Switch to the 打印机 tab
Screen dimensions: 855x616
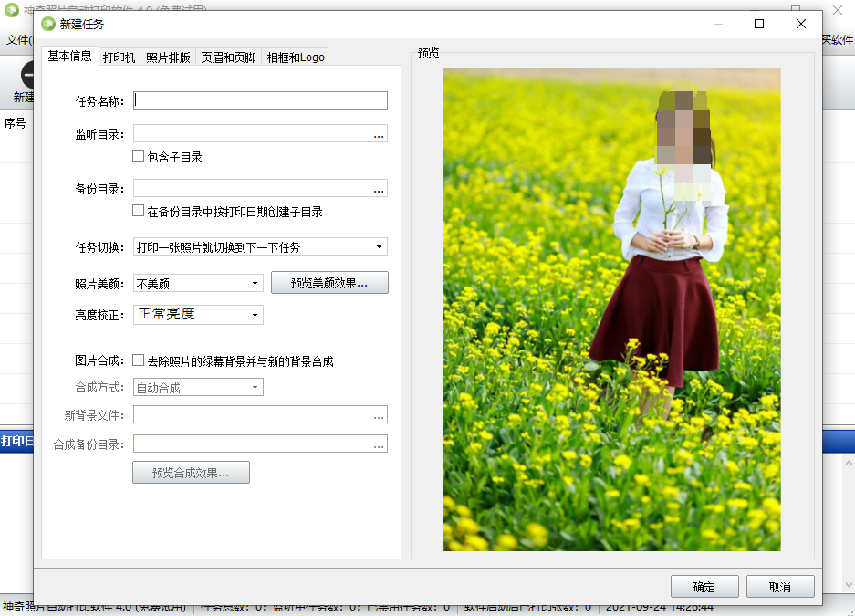tap(119, 57)
